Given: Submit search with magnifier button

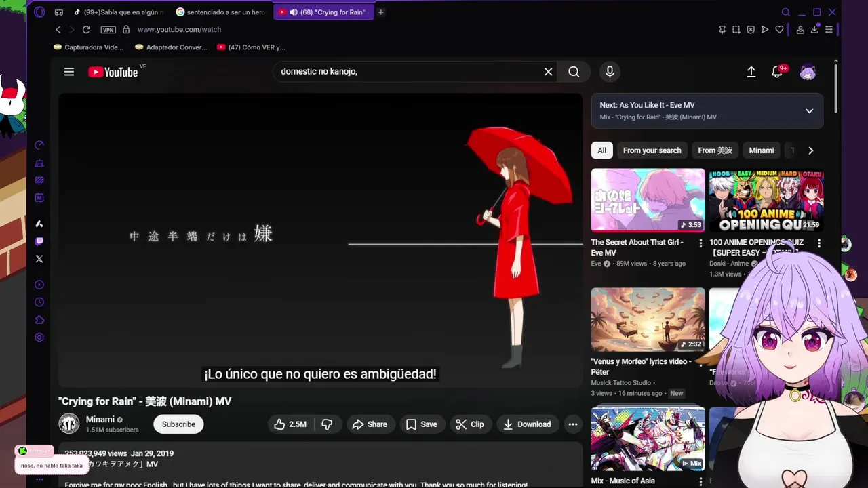Looking at the screenshot, I should pyautogui.click(x=574, y=72).
